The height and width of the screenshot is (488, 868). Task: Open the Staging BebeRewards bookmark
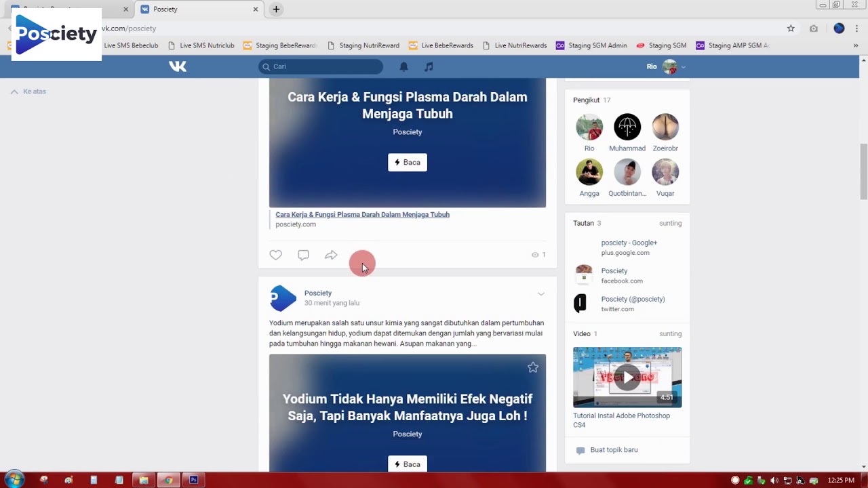[x=280, y=45]
